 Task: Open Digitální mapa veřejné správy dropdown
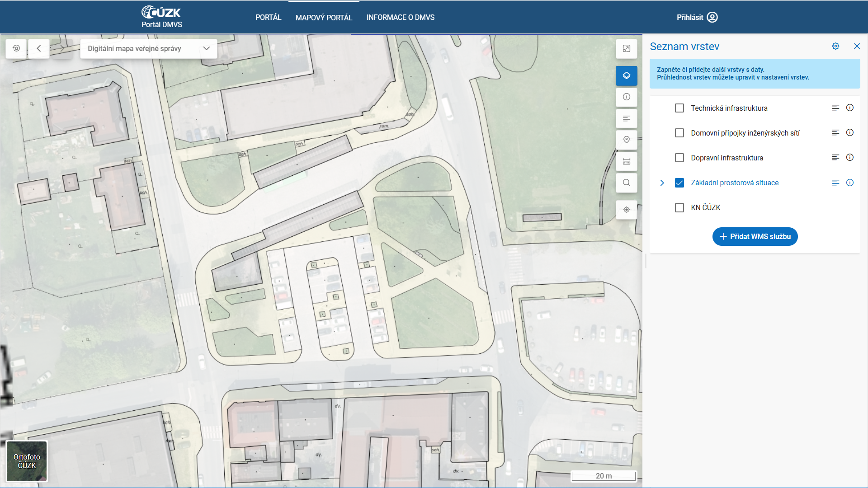click(148, 48)
